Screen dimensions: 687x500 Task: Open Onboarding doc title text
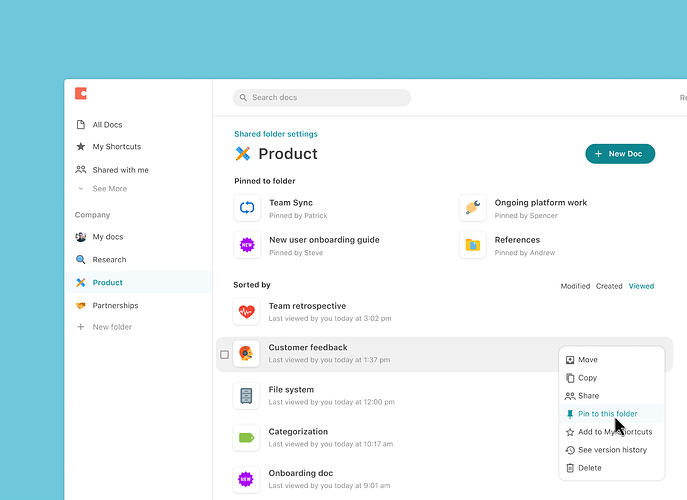(301, 473)
